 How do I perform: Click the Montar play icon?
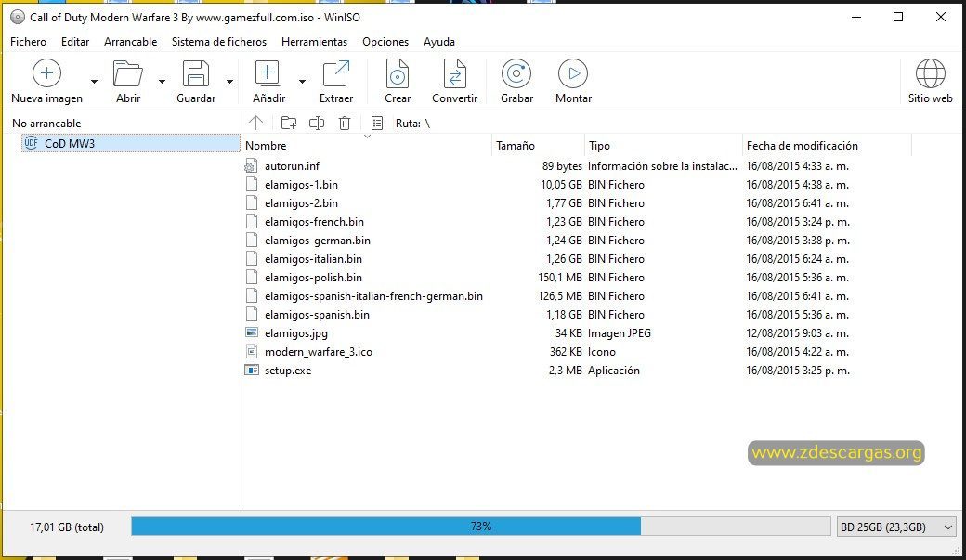point(573,73)
